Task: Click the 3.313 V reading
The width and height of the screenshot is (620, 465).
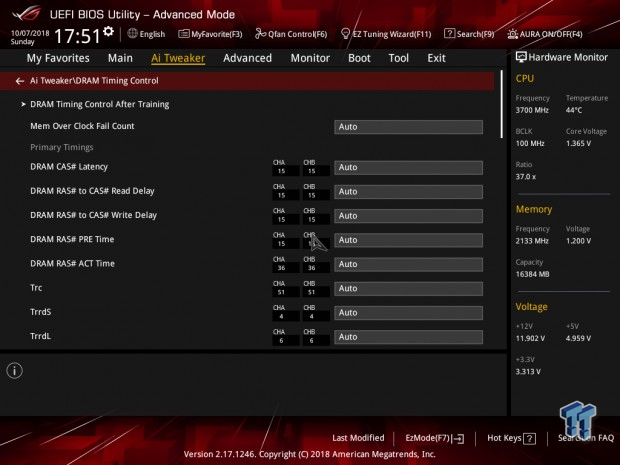Action: tap(528, 372)
